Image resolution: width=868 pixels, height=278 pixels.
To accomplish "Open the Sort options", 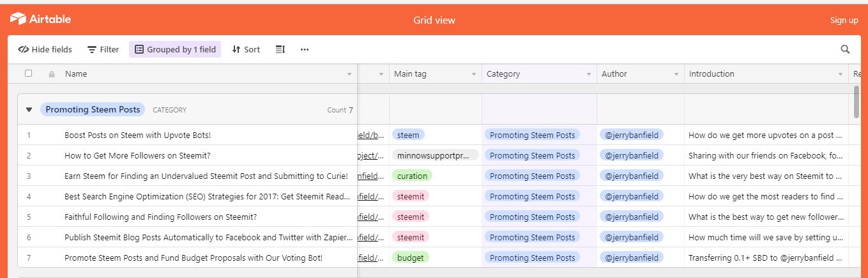I will [246, 49].
